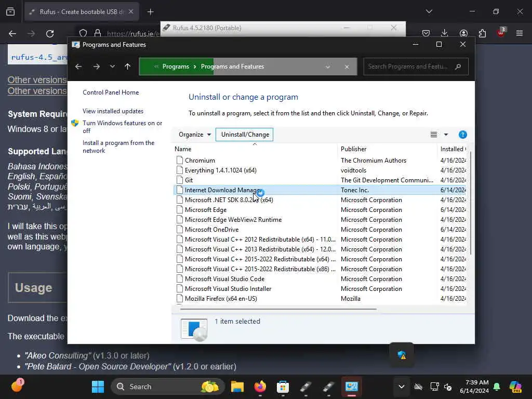Go up one level in Control Panel
The image size is (532, 399).
128,66
